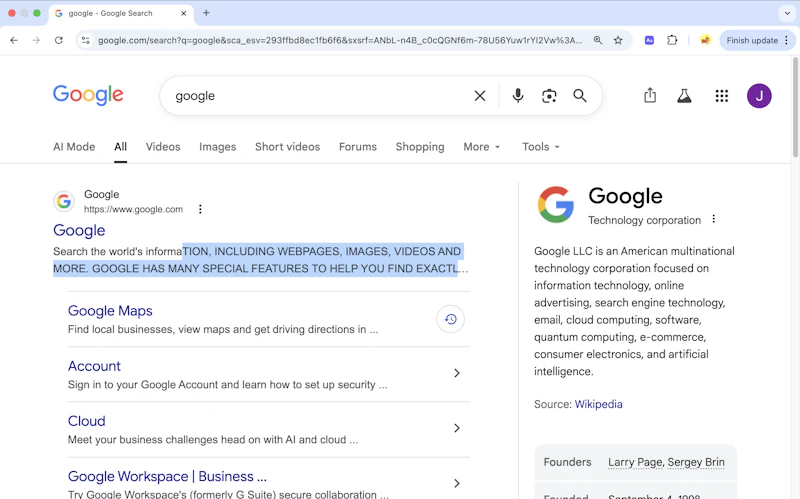The width and height of the screenshot is (800, 499).
Task: Open the purple J account avatar
Action: [759, 95]
